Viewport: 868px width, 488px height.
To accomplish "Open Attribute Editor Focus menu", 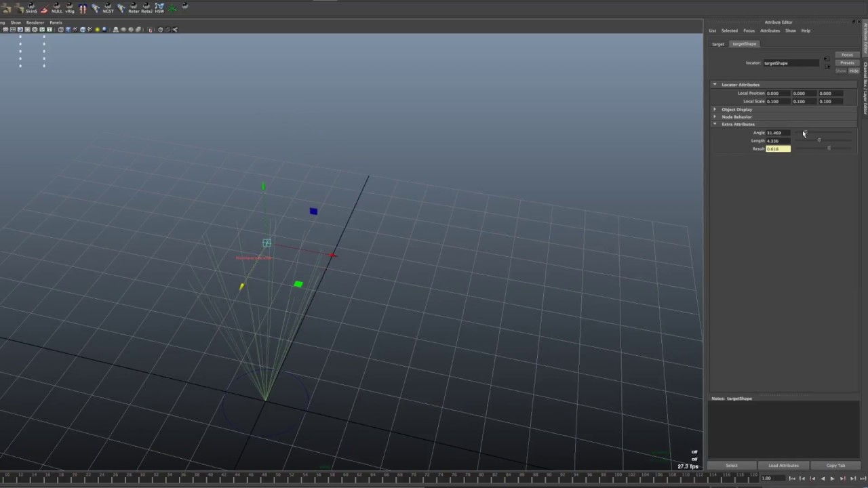I will coord(749,30).
